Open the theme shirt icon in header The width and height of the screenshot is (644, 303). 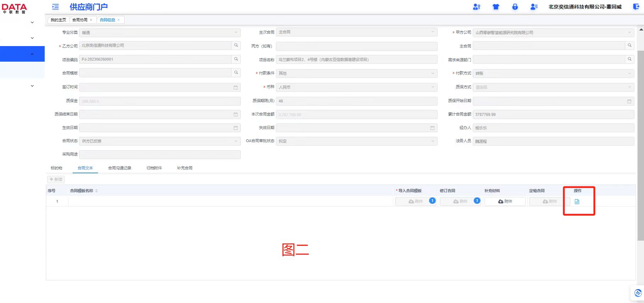click(496, 7)
